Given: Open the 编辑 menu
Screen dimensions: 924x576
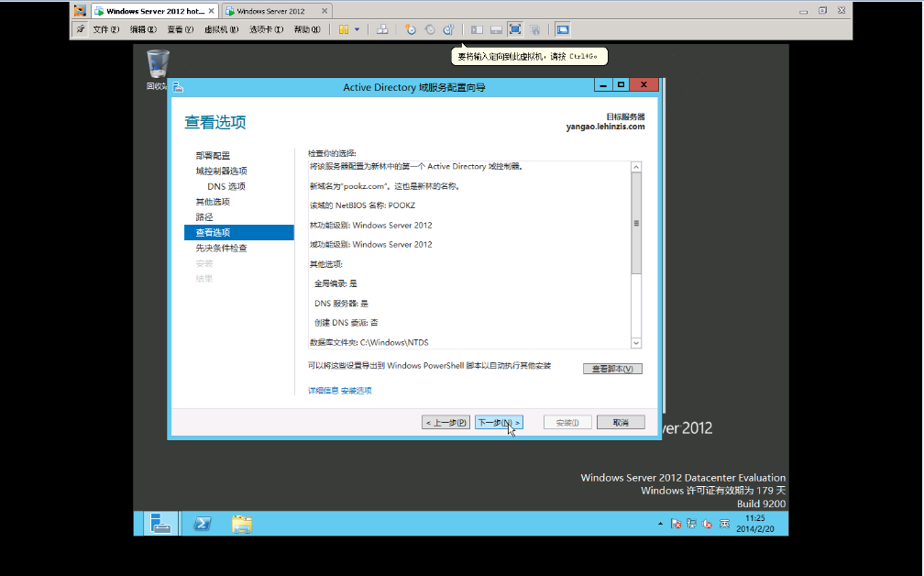Looking at the screenshot, I should [143, 29].
